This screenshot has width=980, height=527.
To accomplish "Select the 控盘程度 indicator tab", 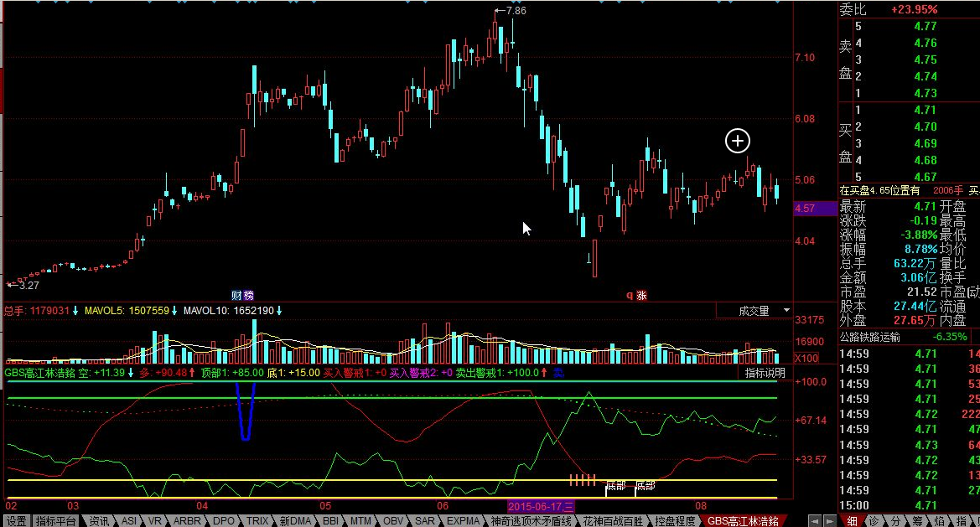I will point(675,521).
